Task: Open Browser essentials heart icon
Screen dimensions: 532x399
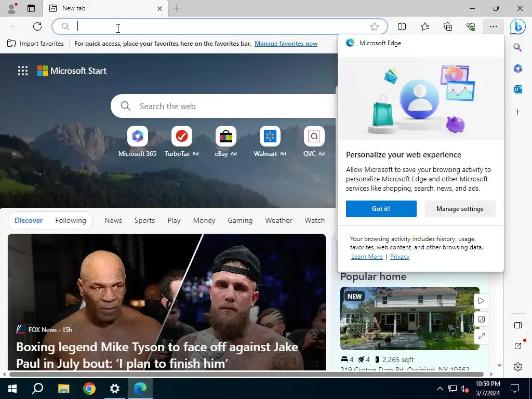Action: click(471, 26)
